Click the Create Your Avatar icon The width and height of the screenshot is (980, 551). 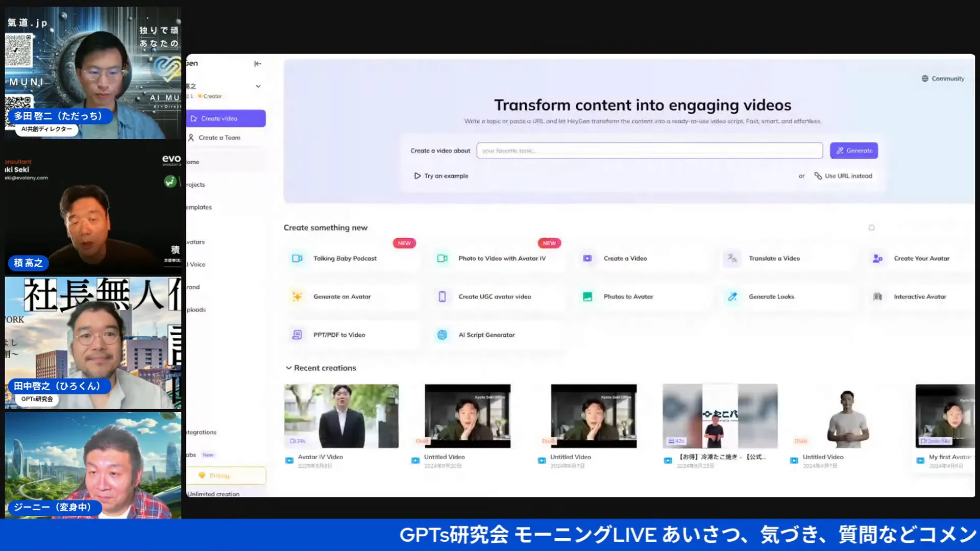pyautogui.click(x=877, y=259)
